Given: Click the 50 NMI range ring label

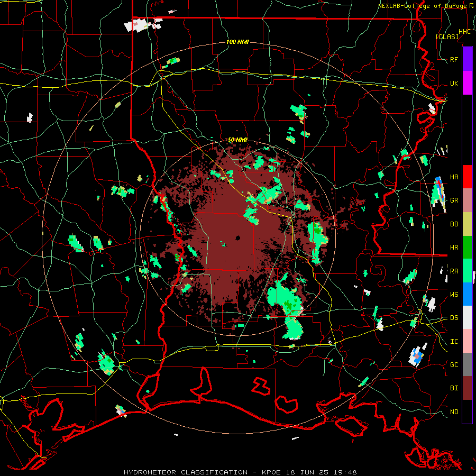Looking at the screenshot, I should 237,140.
